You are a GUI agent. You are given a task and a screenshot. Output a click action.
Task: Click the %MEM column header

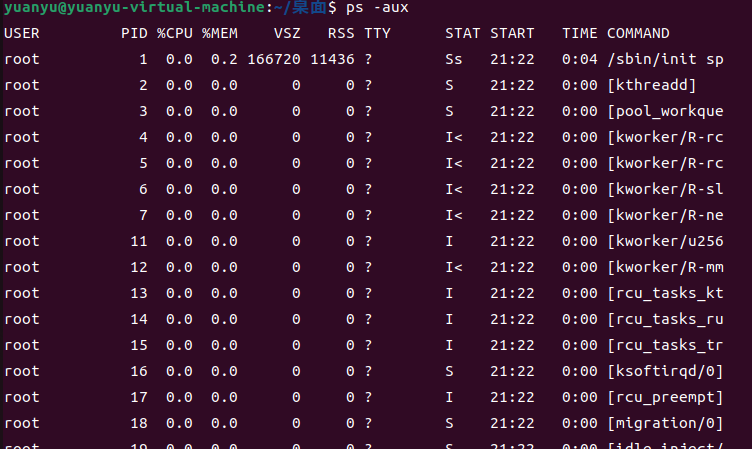click(219, 34)
